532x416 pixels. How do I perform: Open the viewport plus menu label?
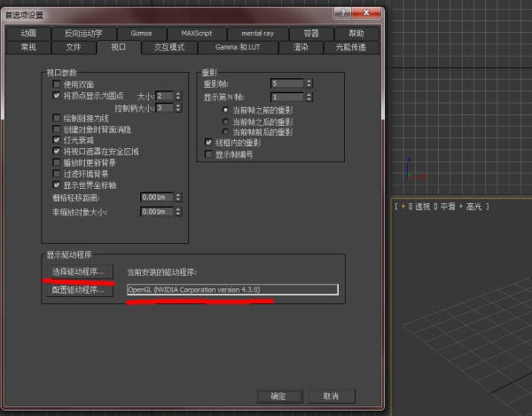point(403,207)
